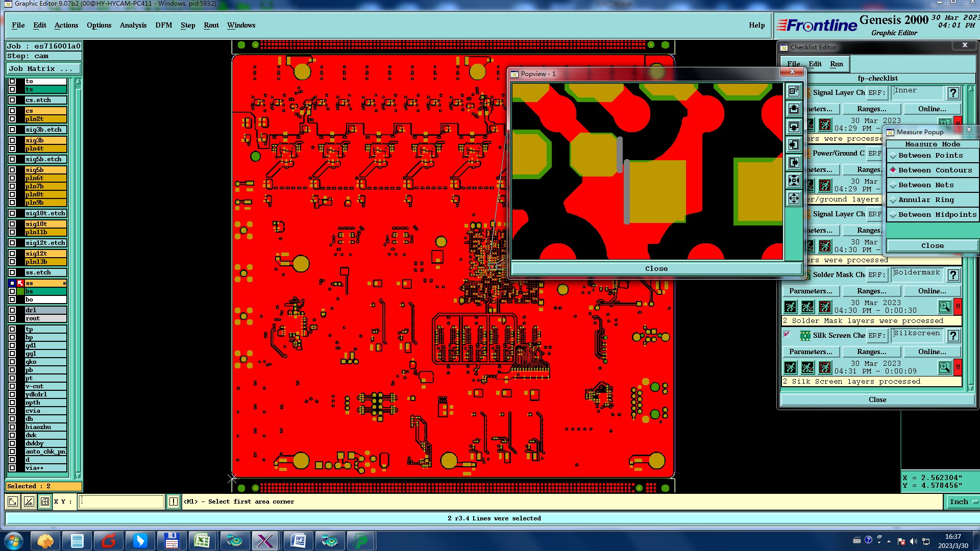This screenshot has width=980, height=551.
Task: Click the popview scroll-down arrow icon
Action: point(794,127)
